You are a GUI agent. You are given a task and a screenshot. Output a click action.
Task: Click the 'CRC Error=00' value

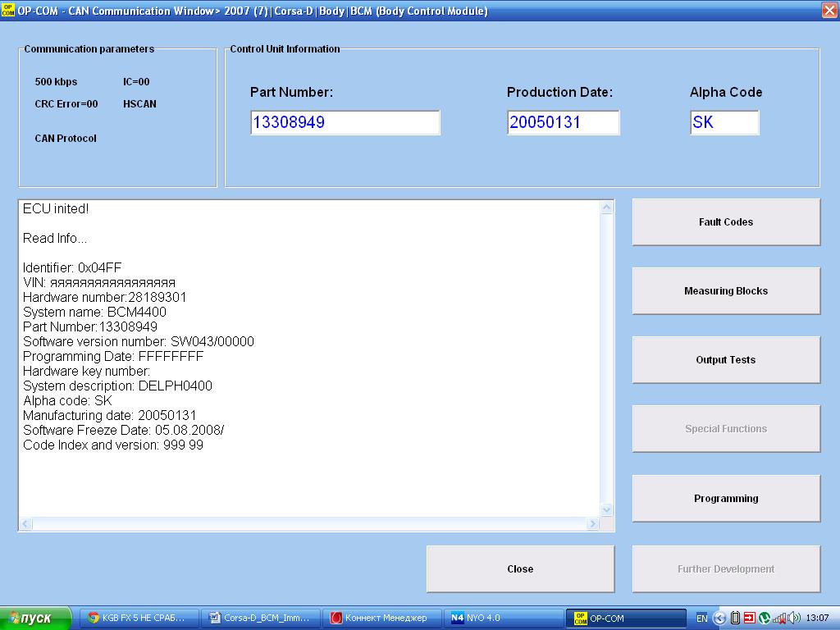click(x=66, y=104)
